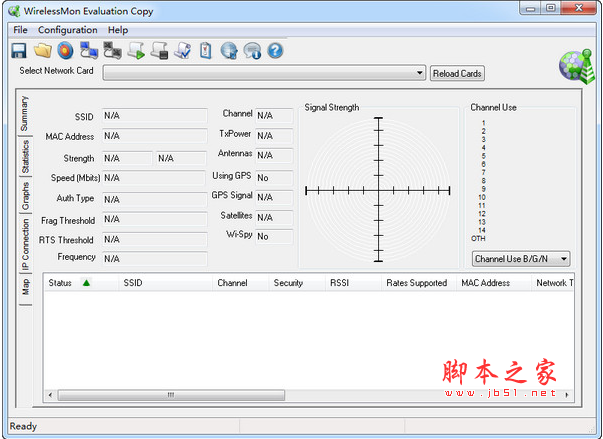This screenshot has width=603, height=439.
Task: Click the Auth Type value field
Action: pyautogui.click(x=155, y=200)
